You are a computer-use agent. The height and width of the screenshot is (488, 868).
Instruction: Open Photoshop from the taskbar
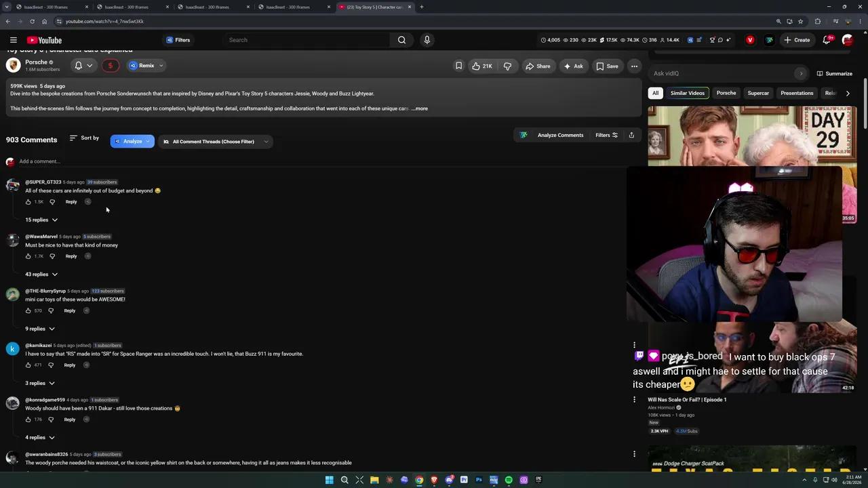(479, 480)
